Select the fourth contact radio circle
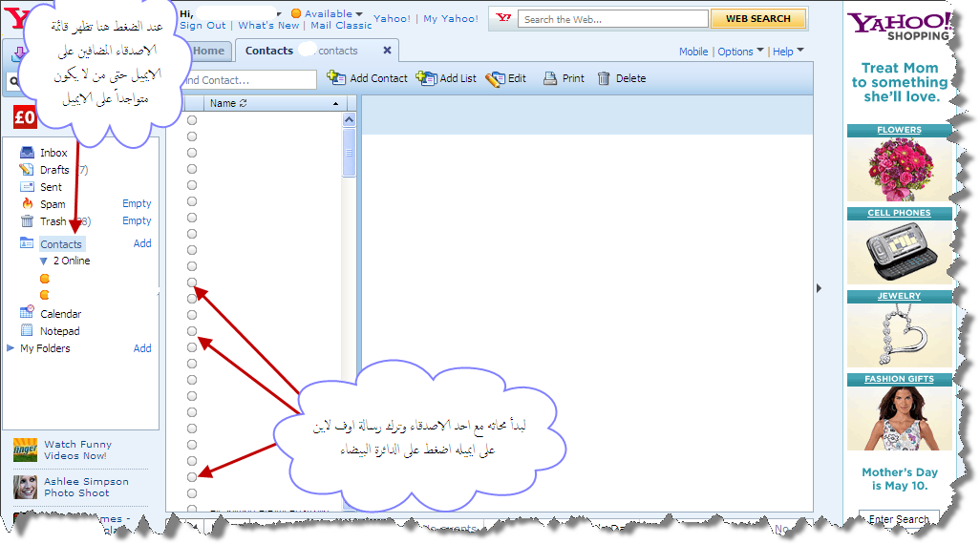980x544 pixels. coord(192,169)
